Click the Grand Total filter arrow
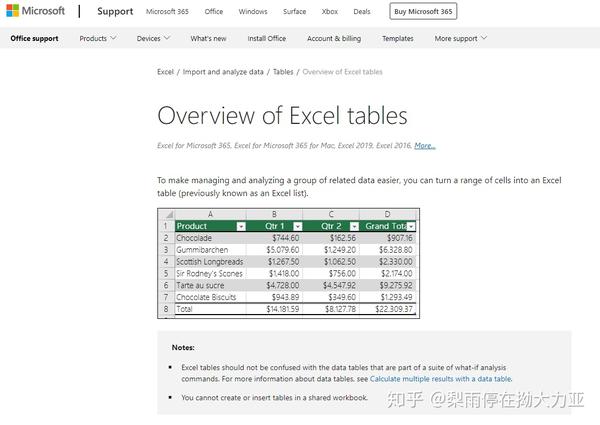600x425 pixels. [x=411, y=226]
